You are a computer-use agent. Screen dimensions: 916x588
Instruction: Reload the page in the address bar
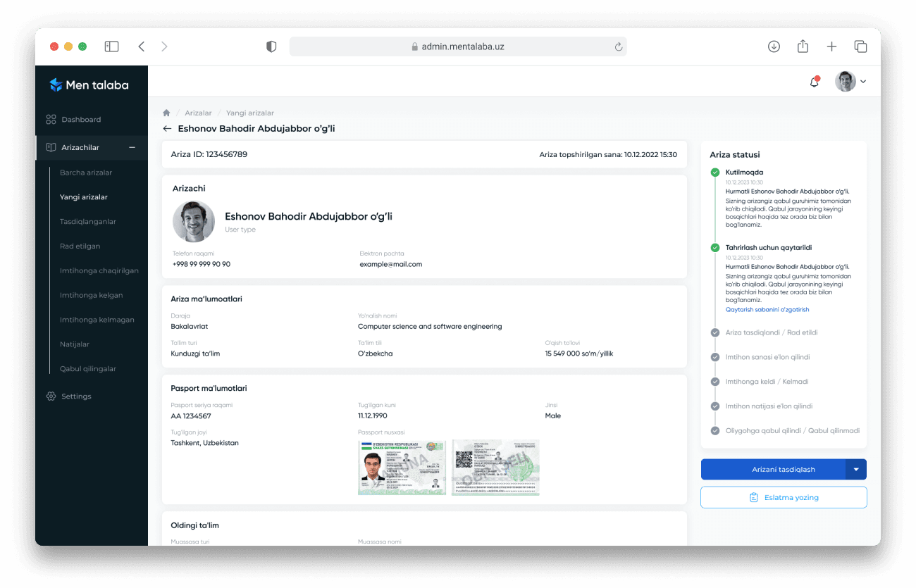[618, 47]
